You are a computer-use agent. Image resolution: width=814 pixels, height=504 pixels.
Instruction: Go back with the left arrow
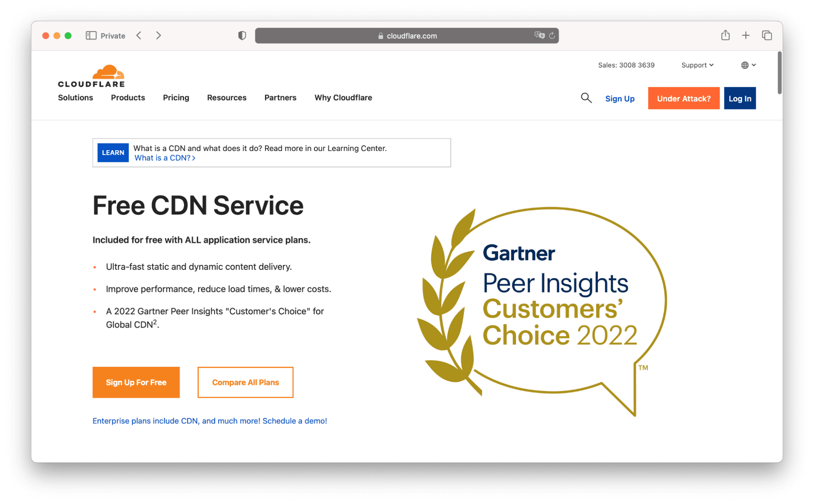pyautogui.click(x=139, y=35)
